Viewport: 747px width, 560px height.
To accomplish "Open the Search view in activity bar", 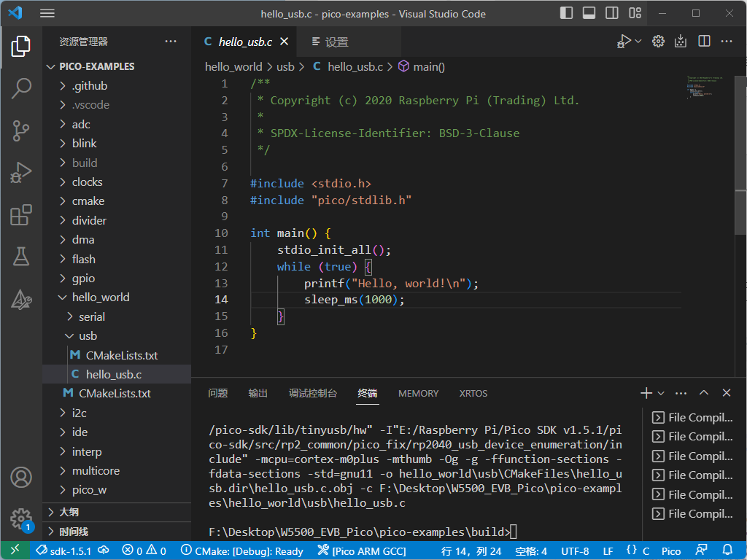I will (21, 88).
